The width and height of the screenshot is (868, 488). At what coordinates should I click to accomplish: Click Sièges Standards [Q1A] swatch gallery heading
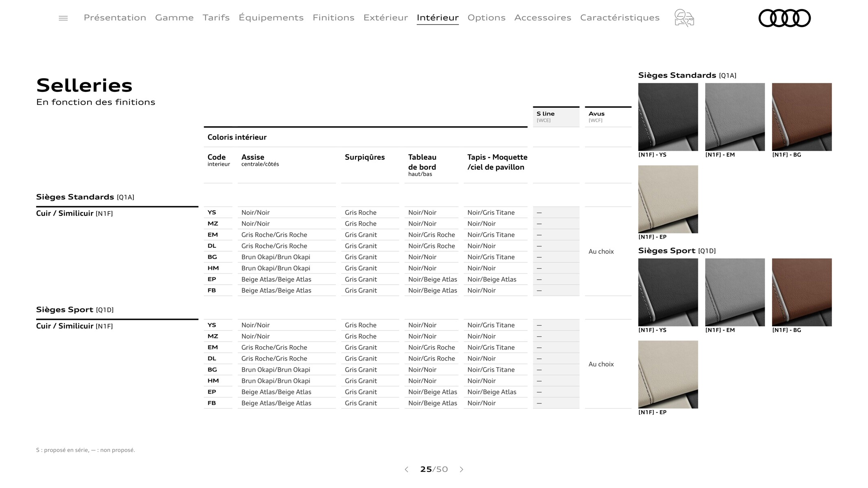click(x=687, y=76)
